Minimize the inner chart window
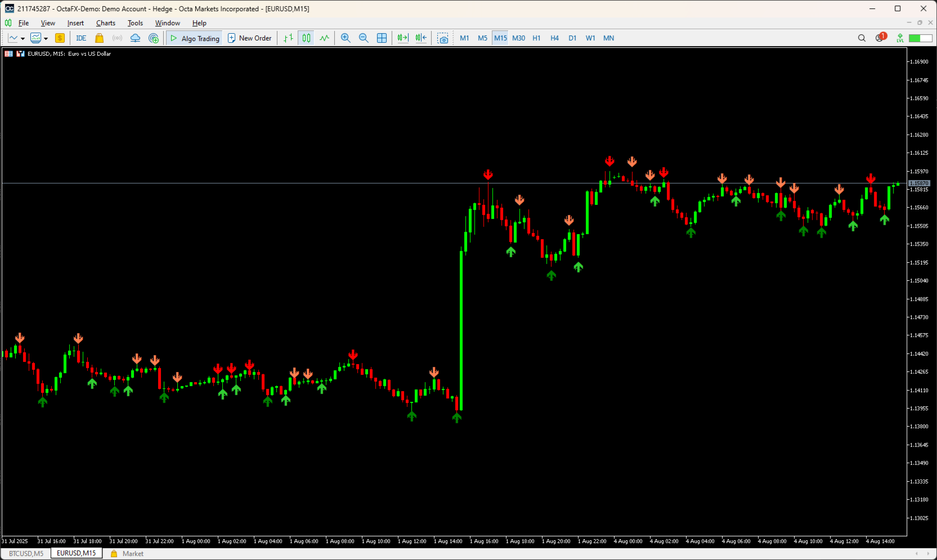This screenshot has width=937, height=560. click(909, 23)
